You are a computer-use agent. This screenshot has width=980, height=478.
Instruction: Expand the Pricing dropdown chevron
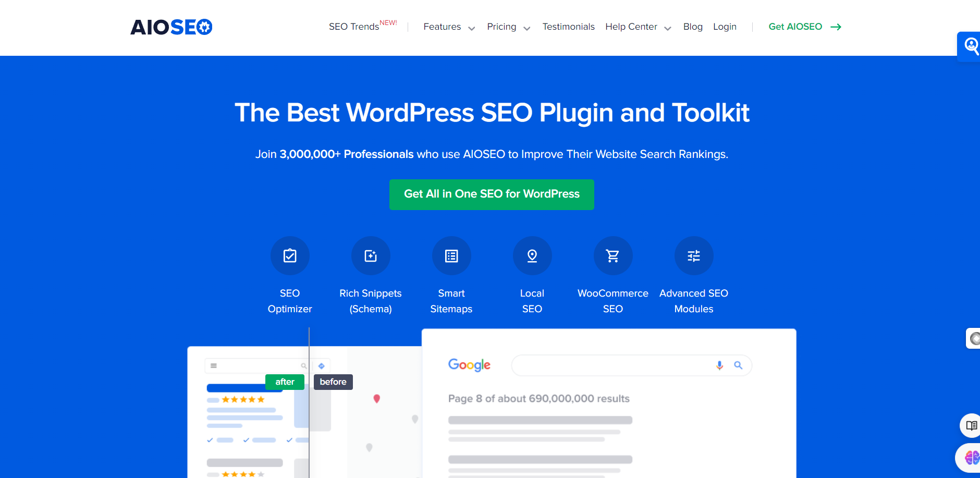pos(527,28)
